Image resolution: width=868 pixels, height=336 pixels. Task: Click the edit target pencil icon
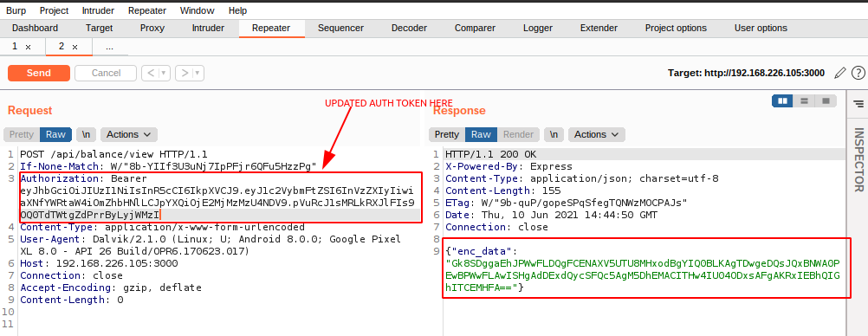839,73
